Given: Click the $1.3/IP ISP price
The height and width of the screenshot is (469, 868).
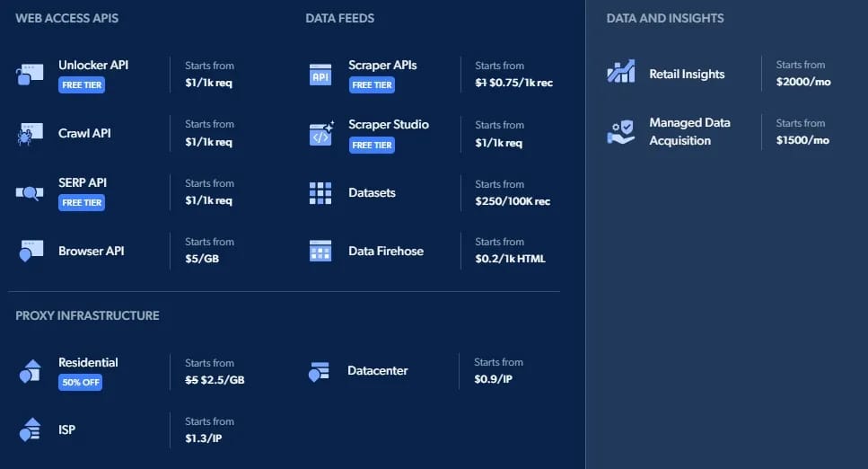Looking at the screenshot, I should click(x=203, y=438).
